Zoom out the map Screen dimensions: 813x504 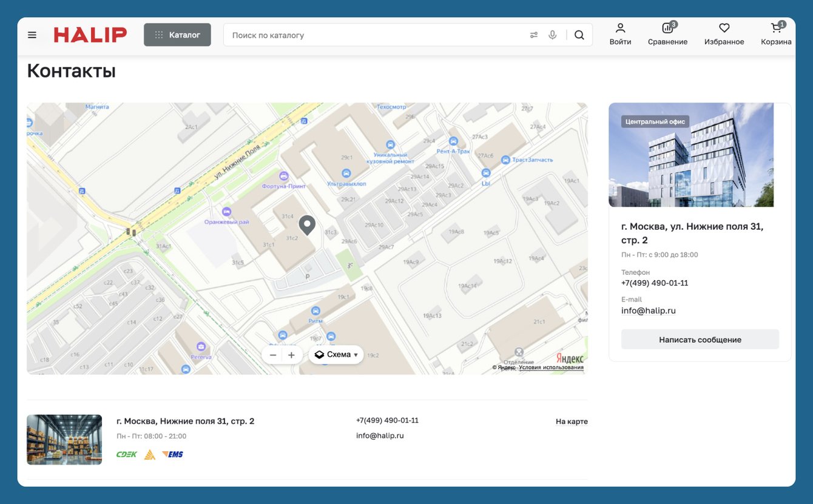pos(273,355)
